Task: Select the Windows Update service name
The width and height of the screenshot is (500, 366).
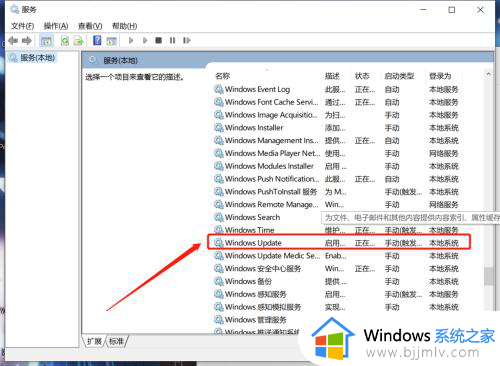Action: (253, 243)
